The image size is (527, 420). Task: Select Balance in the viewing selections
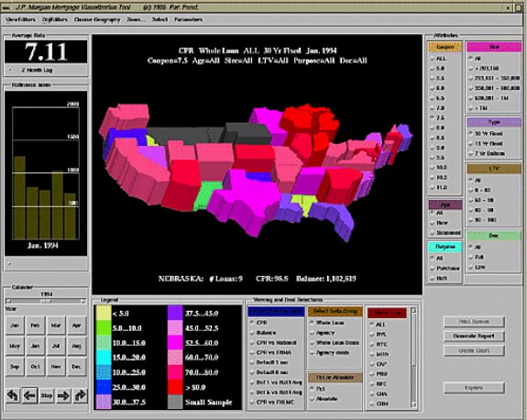tap(264, 333)
